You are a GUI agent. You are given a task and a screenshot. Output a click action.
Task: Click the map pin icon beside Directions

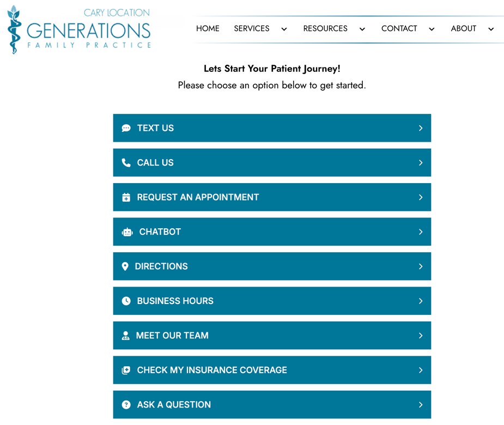(x=125, y=266)
